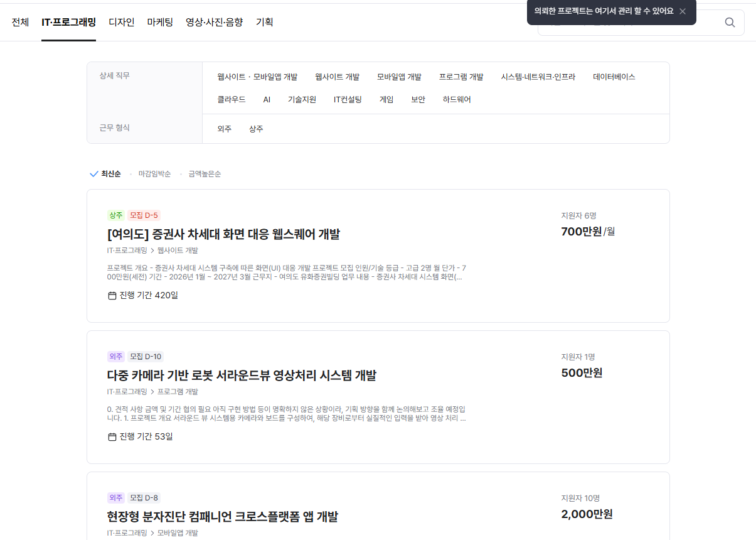The width and height of the screenshot is (756, 540).
Task: Select the 클라우드 filter
Action: tap(232, 99)
